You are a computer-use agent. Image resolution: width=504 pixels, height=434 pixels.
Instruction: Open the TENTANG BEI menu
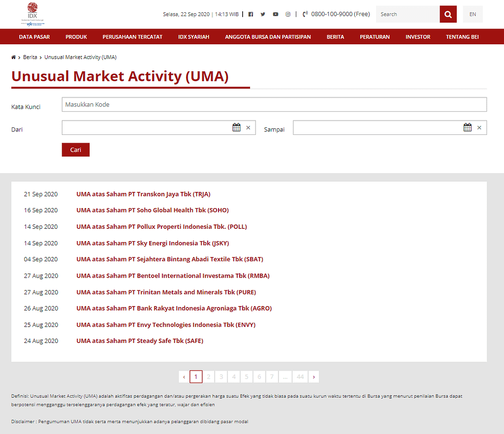point(462,37)
